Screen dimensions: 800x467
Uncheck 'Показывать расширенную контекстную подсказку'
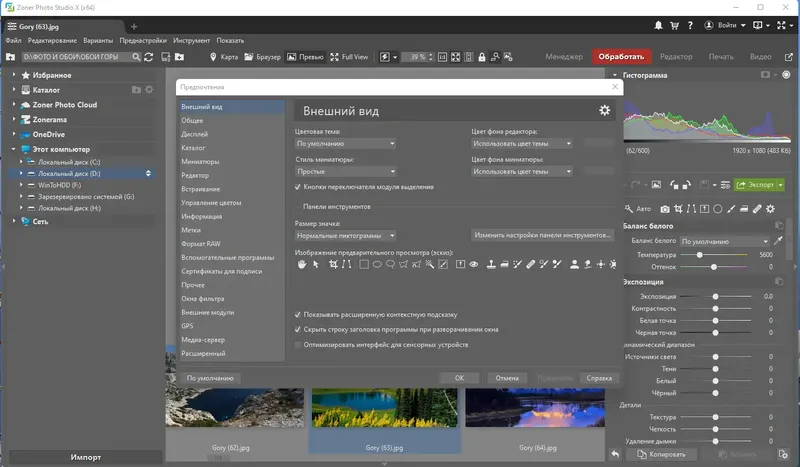pos(298,313)
